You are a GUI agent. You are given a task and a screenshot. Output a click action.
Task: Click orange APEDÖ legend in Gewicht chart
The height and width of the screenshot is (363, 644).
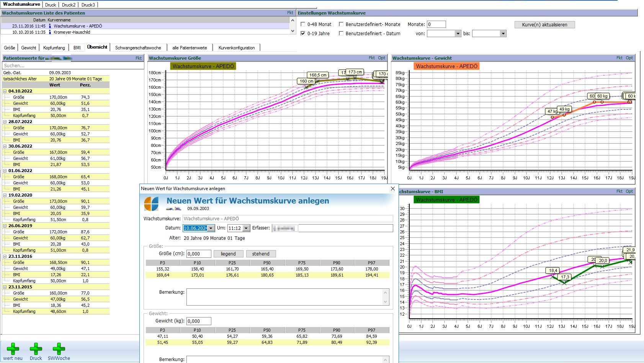[447, 66]
